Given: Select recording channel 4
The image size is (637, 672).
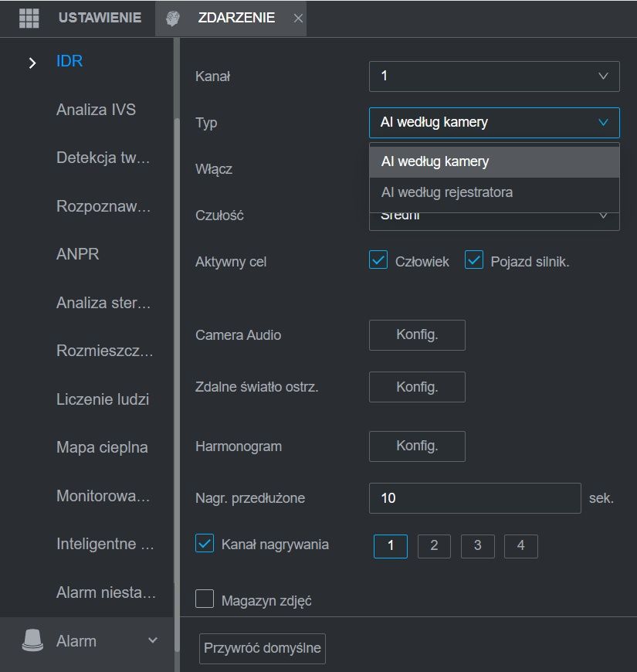Looking at the screenshot, I should click(x=521, y=546).
